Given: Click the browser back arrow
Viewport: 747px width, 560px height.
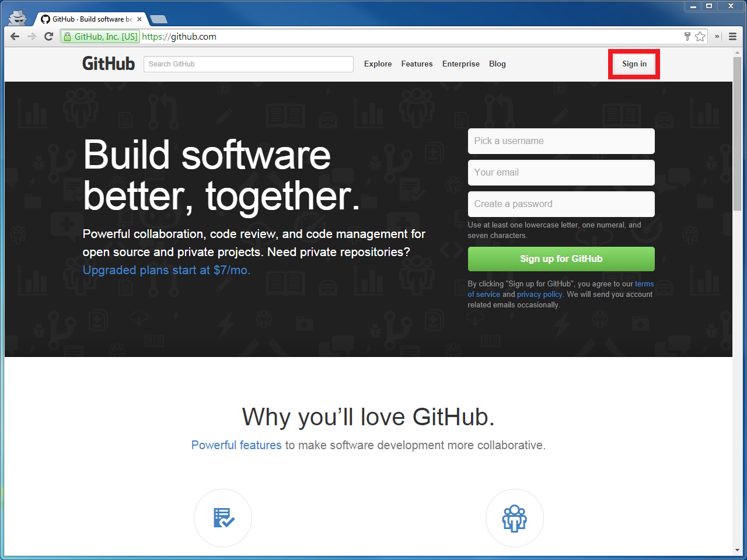Looking at the screenshot, I should click(15, 36).
